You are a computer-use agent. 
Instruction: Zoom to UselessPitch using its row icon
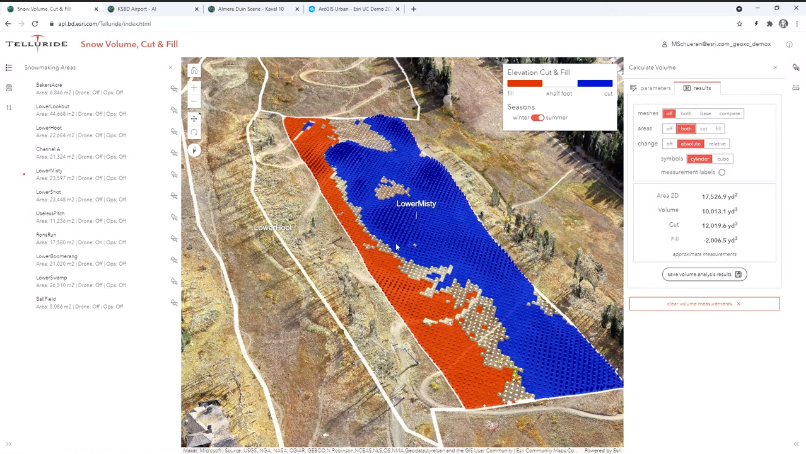click(174, 217)
